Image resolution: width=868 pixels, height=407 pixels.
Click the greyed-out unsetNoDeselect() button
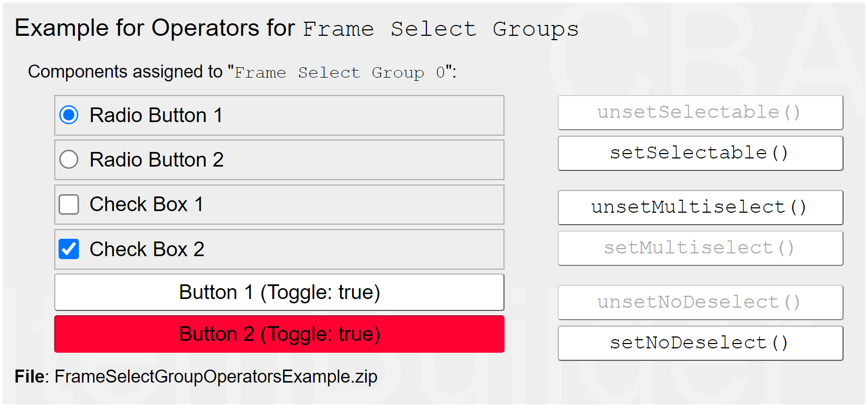(x=700, y=302)
